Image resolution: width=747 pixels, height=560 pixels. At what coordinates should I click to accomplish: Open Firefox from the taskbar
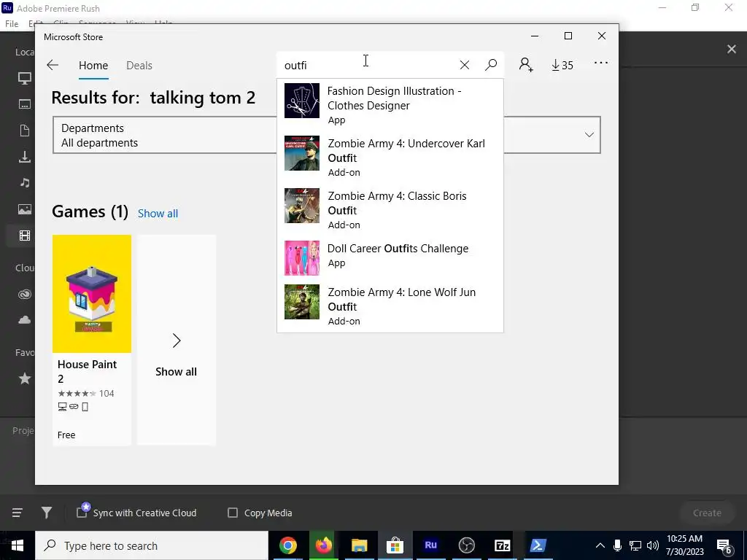click(x=324, y=545)
